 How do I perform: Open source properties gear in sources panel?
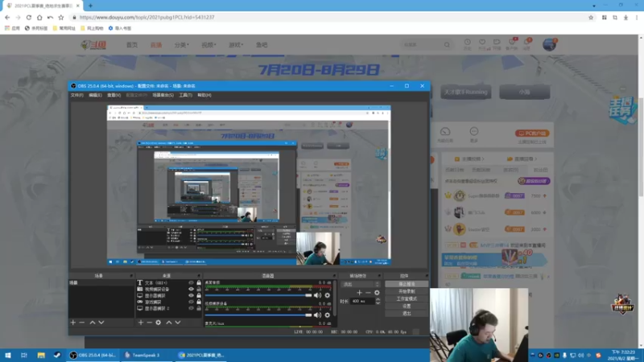158,323
